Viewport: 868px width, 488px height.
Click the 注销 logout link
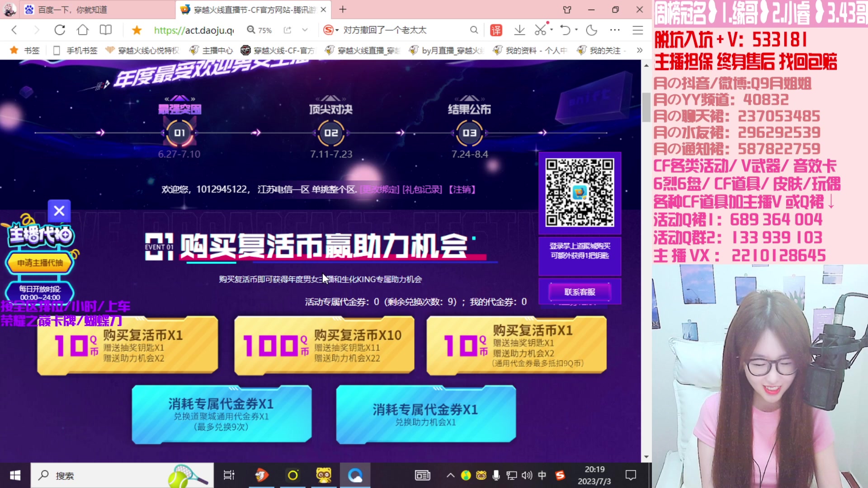coord(462,189)
